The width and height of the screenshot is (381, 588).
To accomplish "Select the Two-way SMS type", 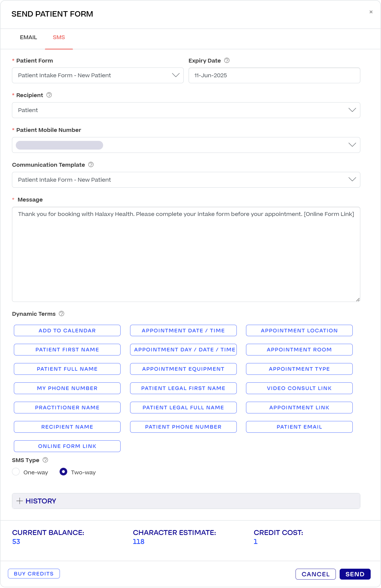I will [x=63, y=472].
